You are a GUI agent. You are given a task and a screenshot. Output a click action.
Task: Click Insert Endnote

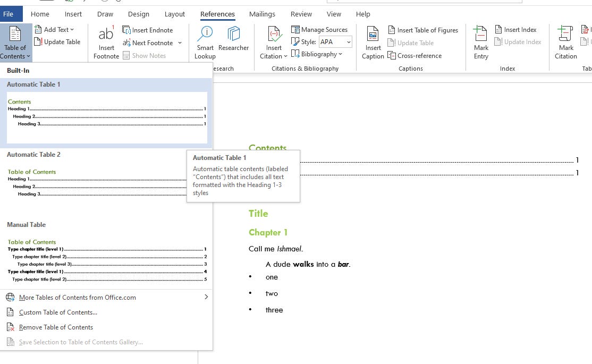click(148, 30)
